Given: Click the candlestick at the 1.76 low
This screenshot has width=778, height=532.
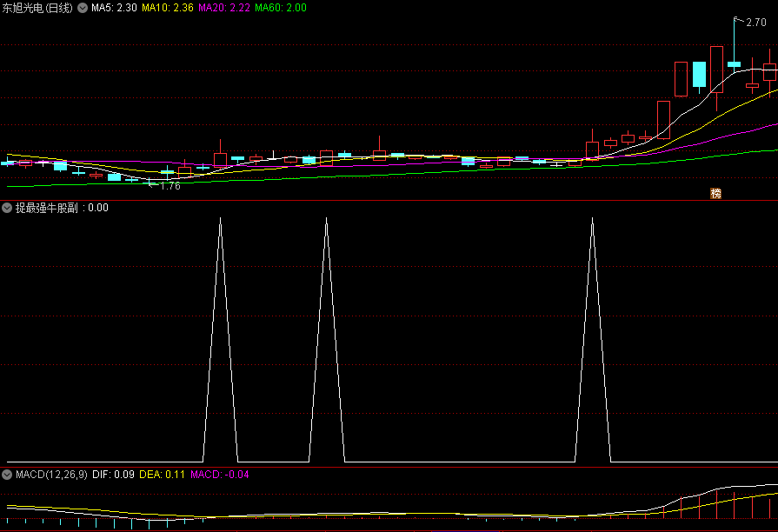Looking at the screenshot, I should click(150, 183).
